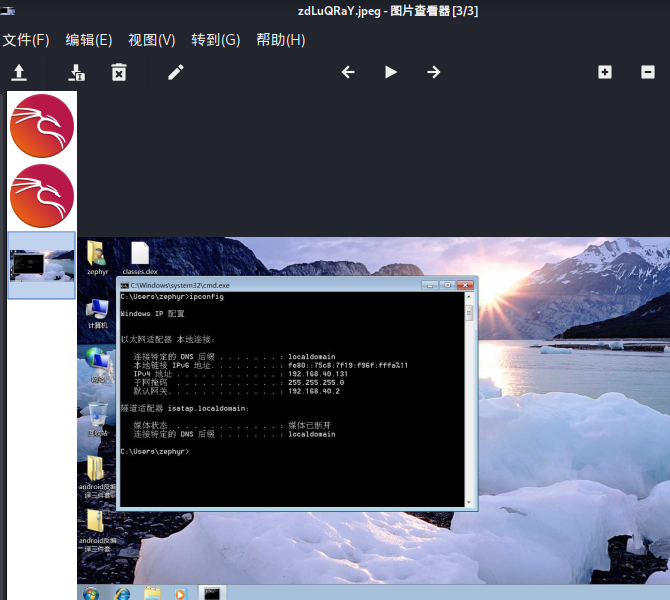Screen dimensions: 670x600
Task: Click the subnet mask 255.255.255.0
Action: tap(316, 382)
